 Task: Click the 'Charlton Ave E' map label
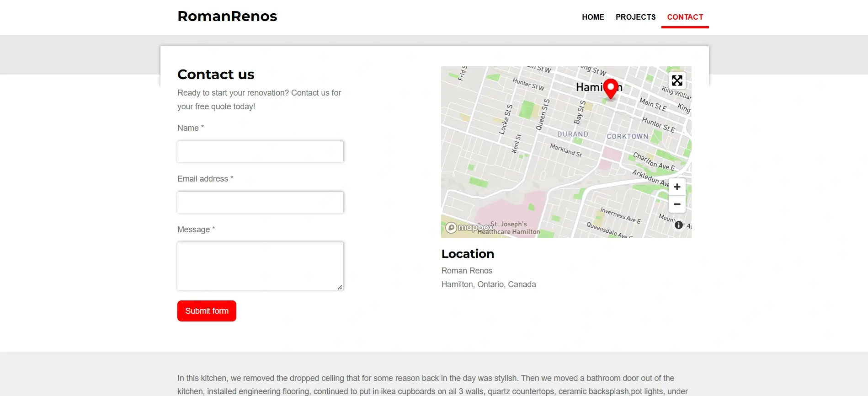pos(654,161)
